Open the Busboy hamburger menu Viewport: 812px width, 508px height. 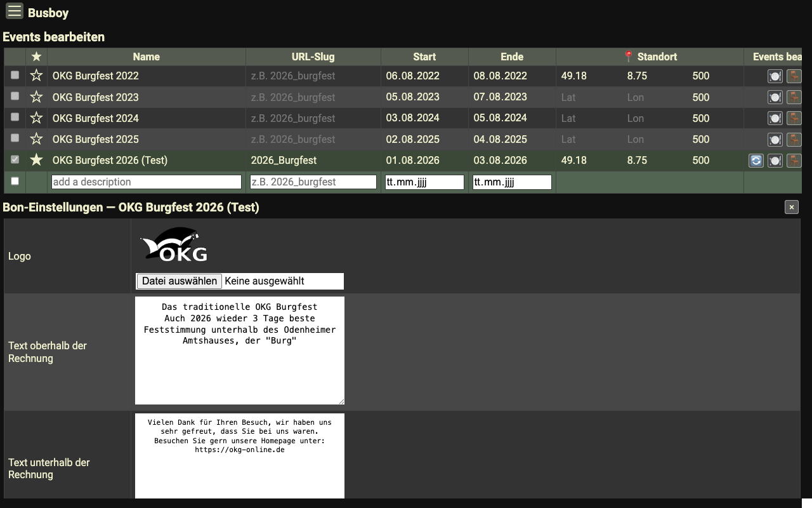tap(15, 11)
